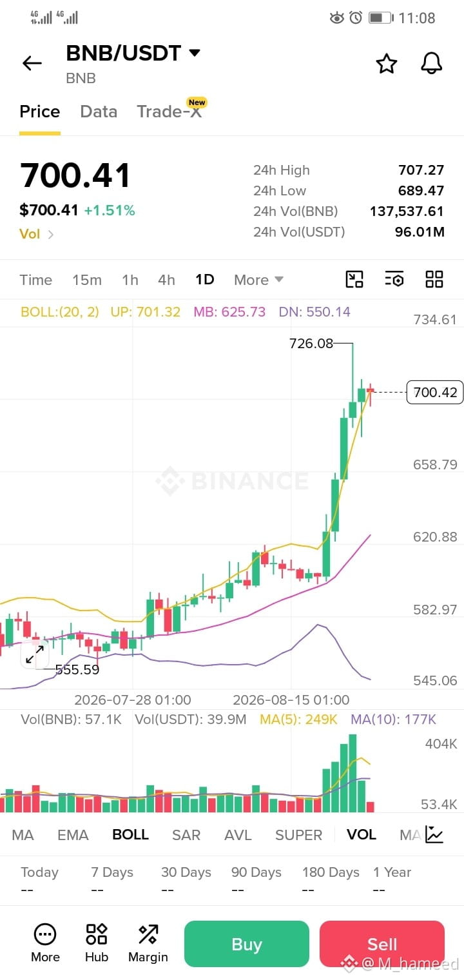Tap the back arrow icon
The width and height of the screenshot is (464, 980).
32,63
